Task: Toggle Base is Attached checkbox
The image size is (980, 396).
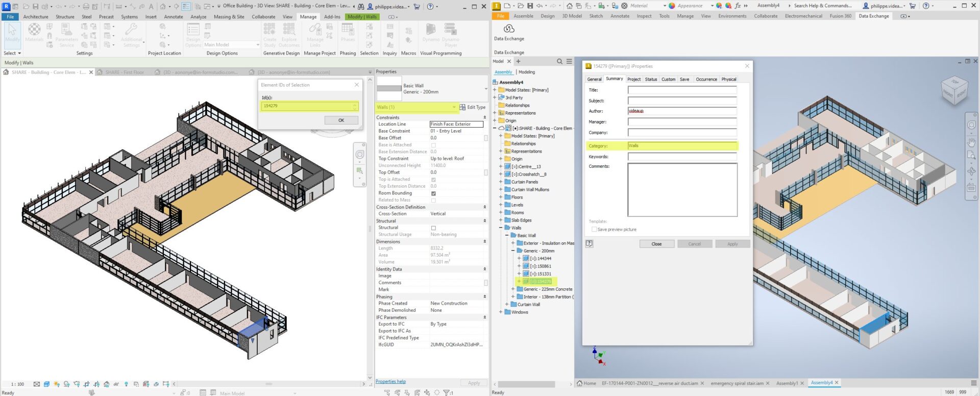Action: pos(433,145)
